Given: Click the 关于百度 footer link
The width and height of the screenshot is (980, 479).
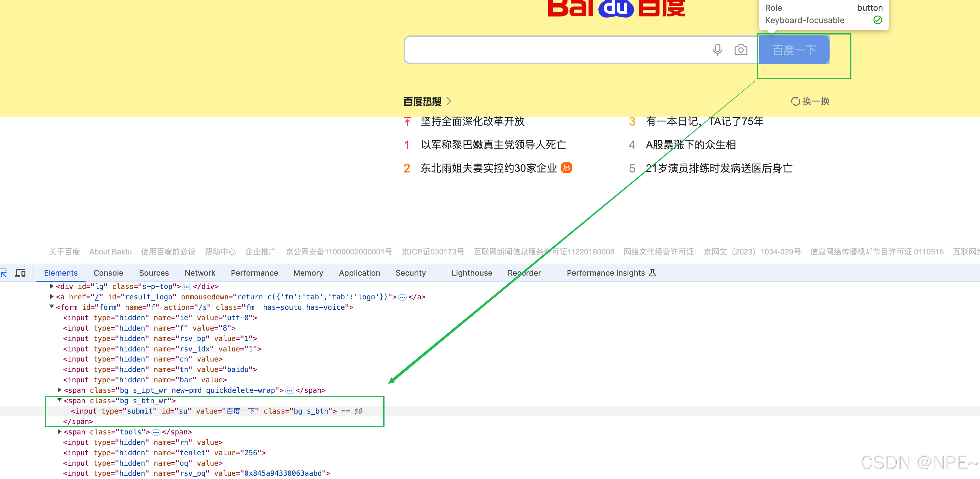Looking at the screenshot, I should tap(64, 252).
